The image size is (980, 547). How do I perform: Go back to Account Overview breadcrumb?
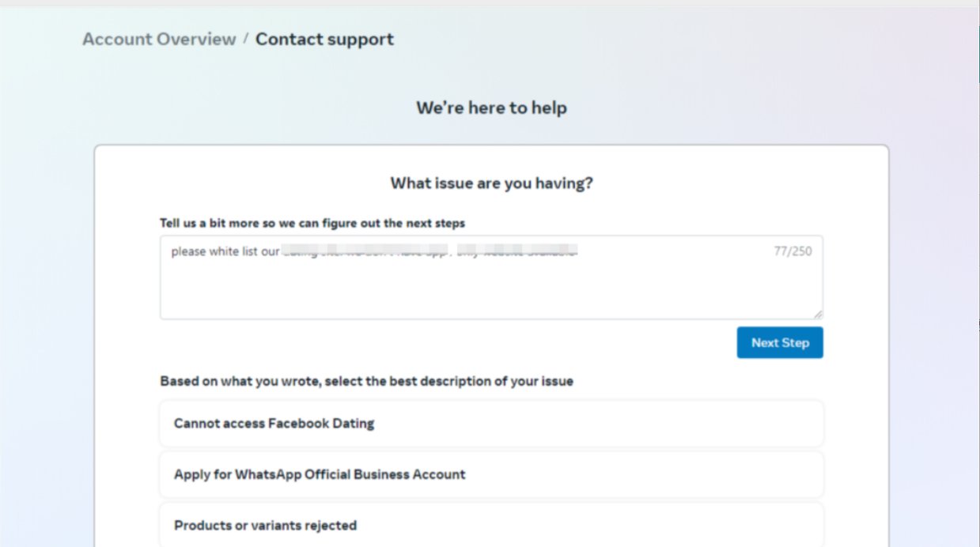click(x=158, y=40)
